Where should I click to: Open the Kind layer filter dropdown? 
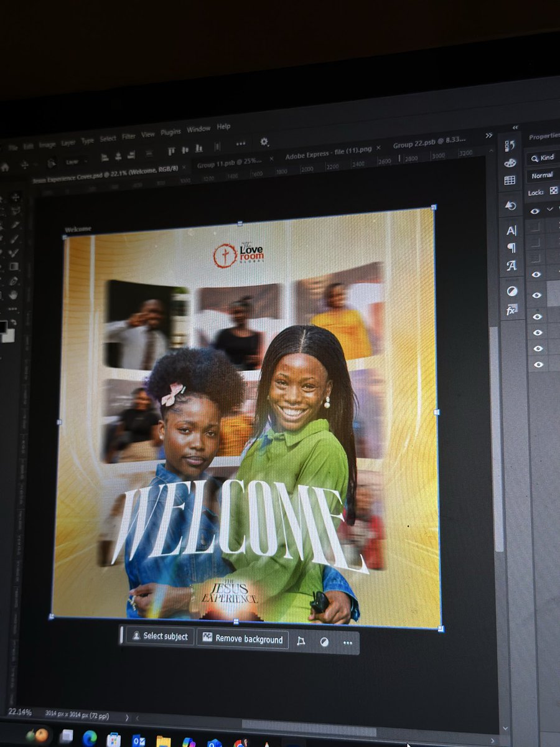542,157
